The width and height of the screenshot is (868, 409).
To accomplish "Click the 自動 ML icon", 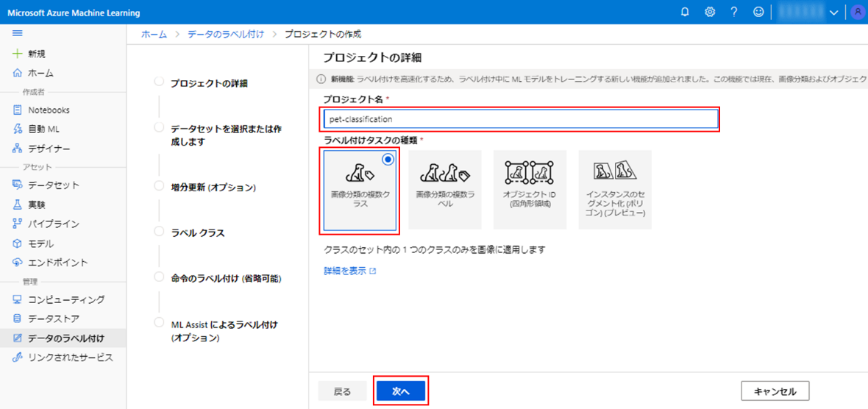I will [17, 129].
